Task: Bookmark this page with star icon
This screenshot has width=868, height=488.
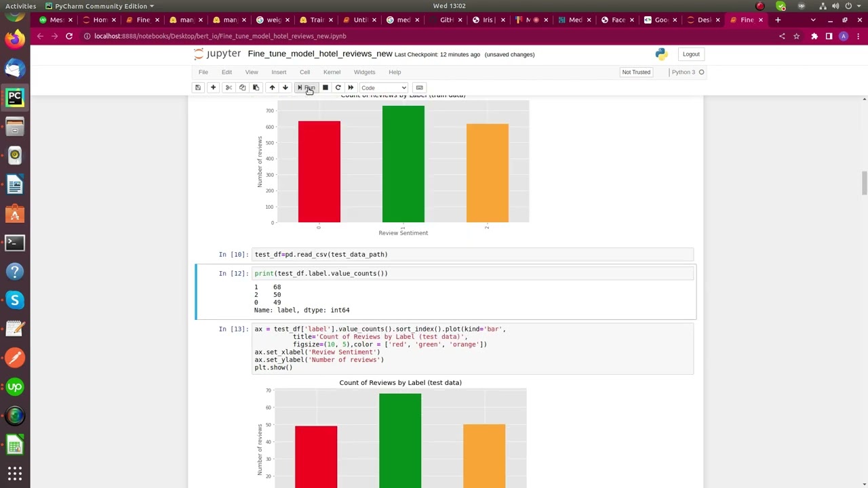Action: point(797,36)
